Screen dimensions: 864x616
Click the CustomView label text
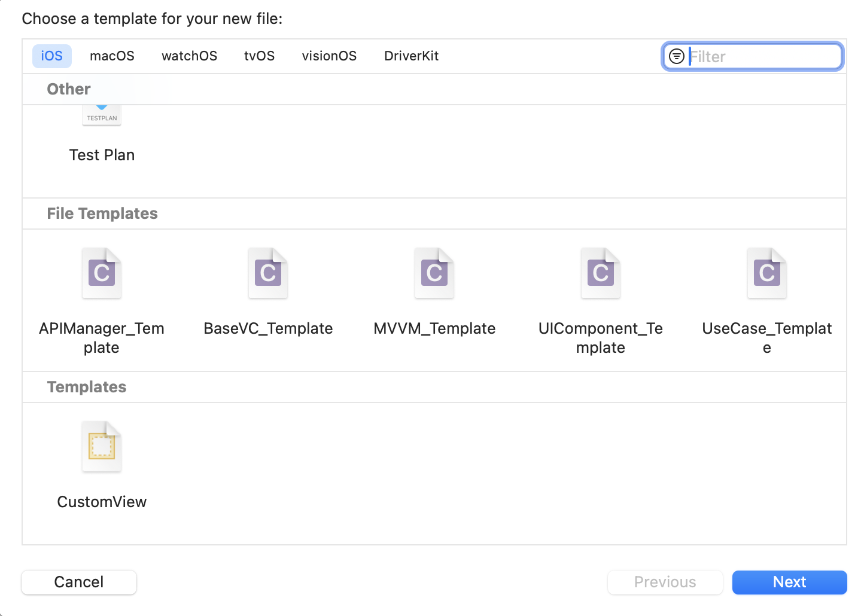pyautogui.click(x=102, y=502)
